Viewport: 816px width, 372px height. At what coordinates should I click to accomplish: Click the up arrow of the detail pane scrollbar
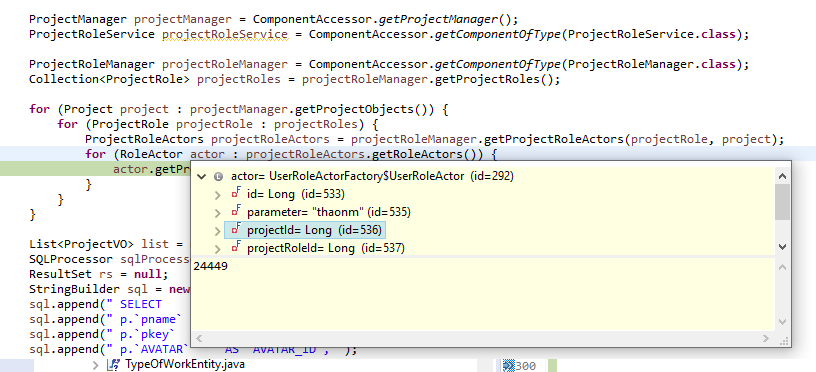pyautogui.click(x=782, y=267)
